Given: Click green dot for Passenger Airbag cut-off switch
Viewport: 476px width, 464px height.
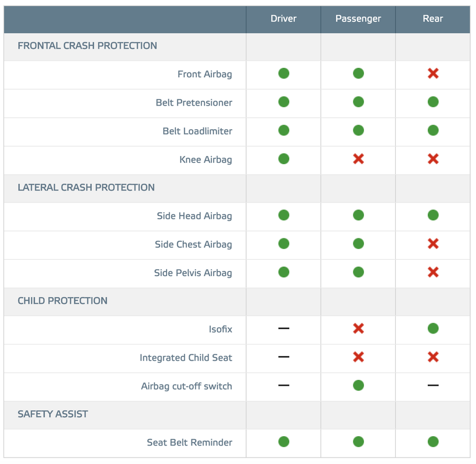Looking at the screenshot, I should [x=358, y=385].
